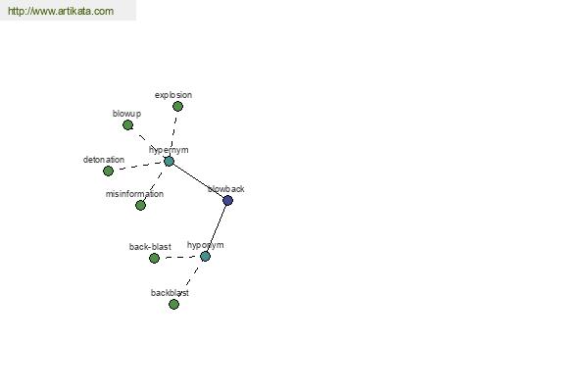Viewport: 588px width, 392px height.
Task: Click the teal hyponym node
Action: (205, 257)
